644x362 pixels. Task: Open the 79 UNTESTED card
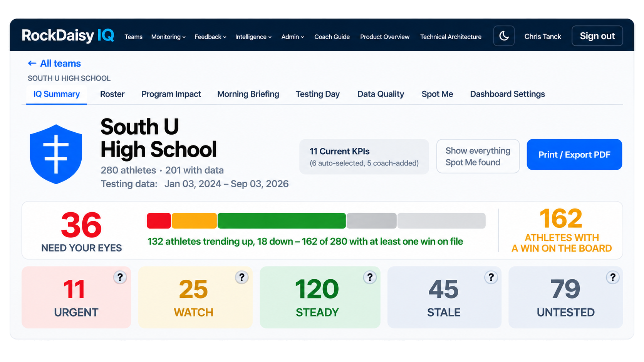click(x=565, y=297)
